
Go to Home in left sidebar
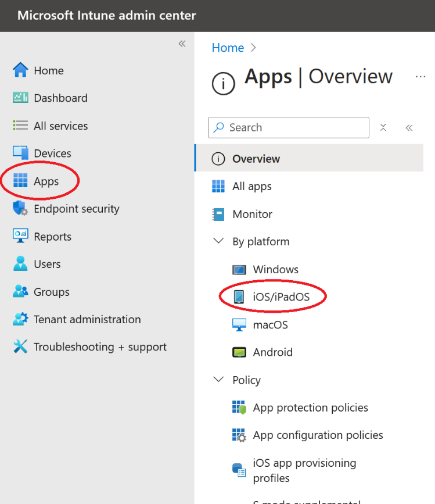pyautogui.click(x=49, y=70)
